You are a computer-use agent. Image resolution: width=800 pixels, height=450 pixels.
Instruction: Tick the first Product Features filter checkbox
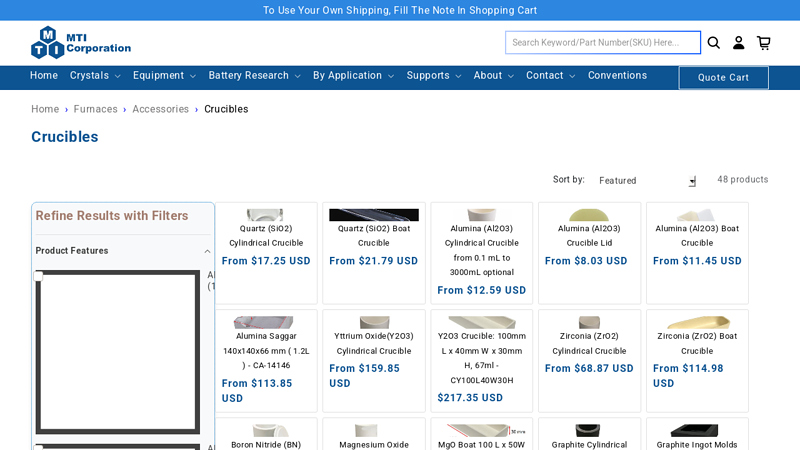point(39,276)
